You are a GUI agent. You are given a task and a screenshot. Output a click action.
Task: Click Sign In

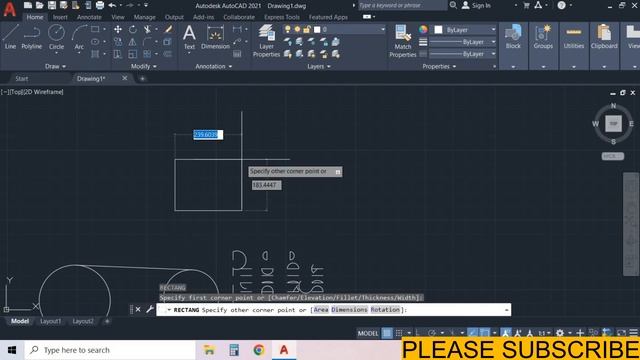point(476,5)
